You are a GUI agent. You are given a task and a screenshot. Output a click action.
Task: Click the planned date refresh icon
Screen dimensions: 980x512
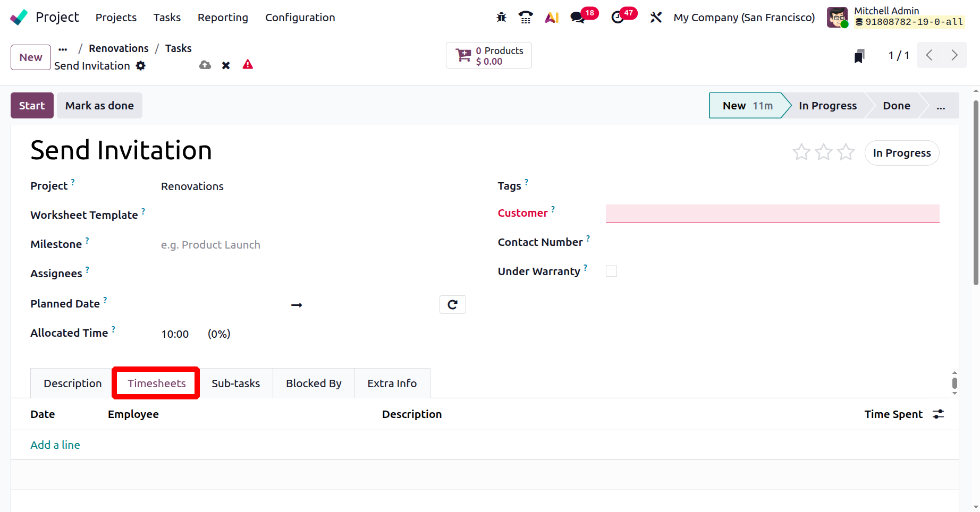452,304
